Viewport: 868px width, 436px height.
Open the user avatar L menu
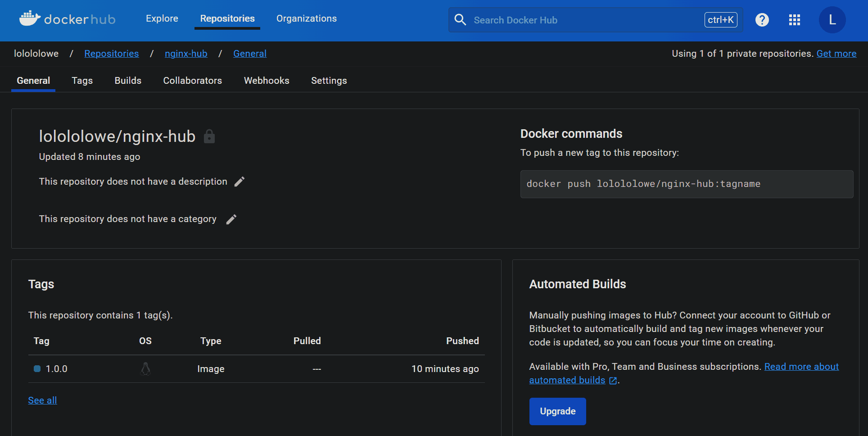(832, 20)
